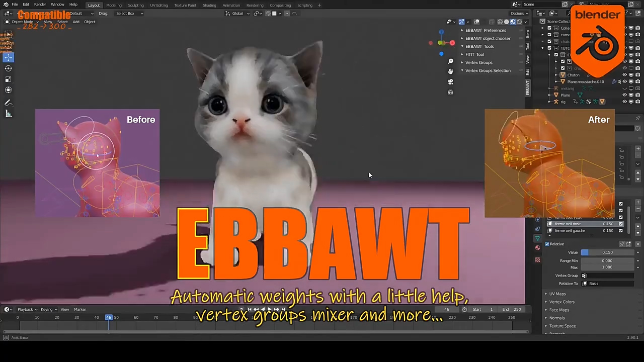644x362 pixels.
Task: Hide the rig object with eye icon
Action: click(x=625, y=102)
